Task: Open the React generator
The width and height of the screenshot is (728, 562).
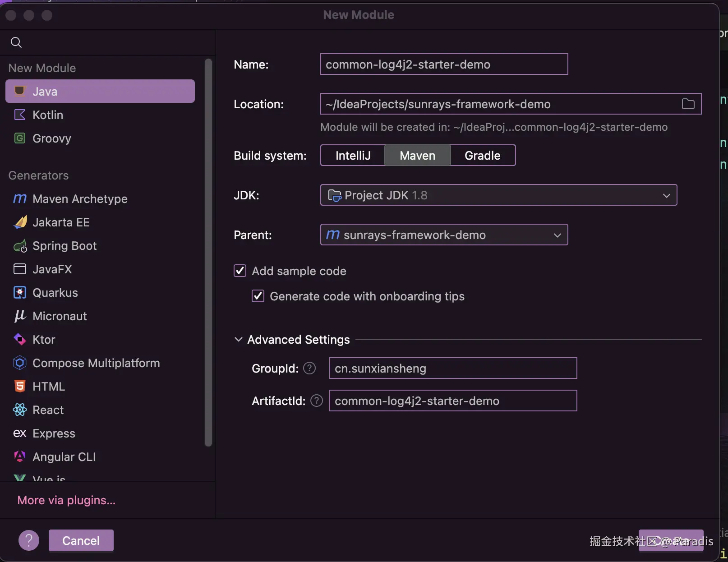Action: (x=48, y=410)
